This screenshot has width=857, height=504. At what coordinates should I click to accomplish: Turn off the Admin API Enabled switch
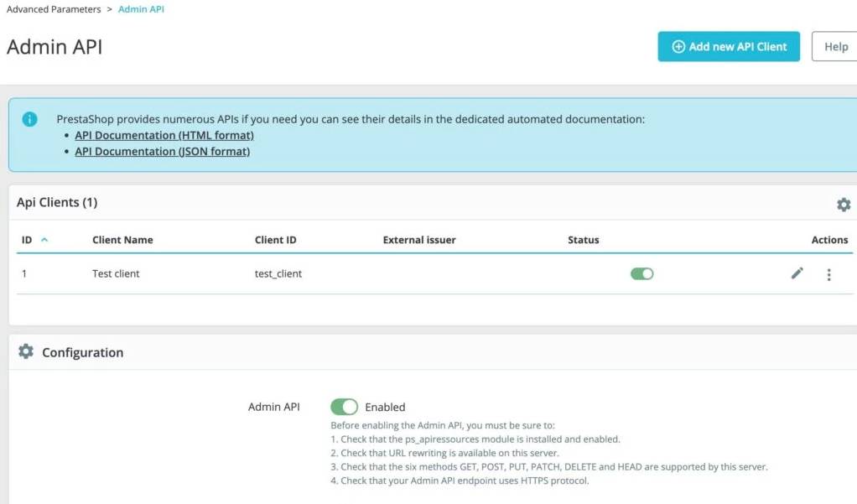point(344,406)
